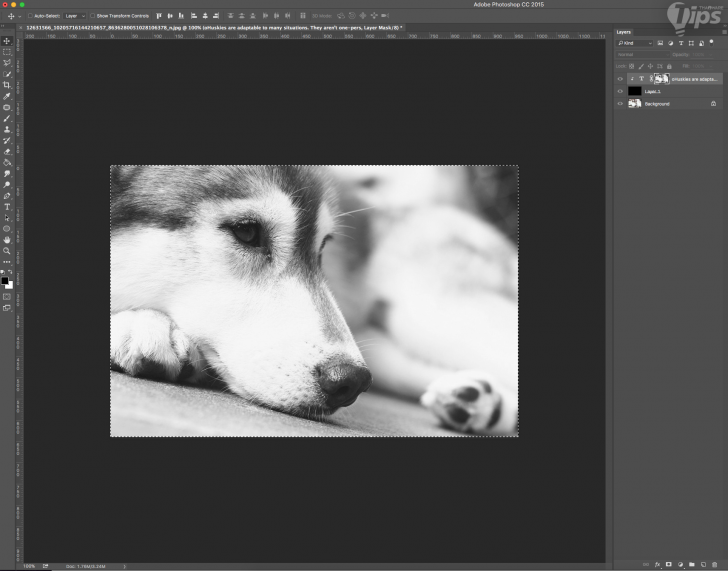Enable Show Transform Controls checkbox
This screenshot has width=728, height=571.
point(92,16)
